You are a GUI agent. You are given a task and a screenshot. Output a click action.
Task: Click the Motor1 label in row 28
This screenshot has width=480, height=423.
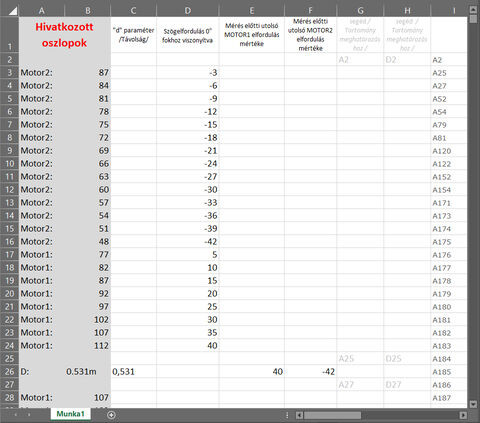coord(42,398)
